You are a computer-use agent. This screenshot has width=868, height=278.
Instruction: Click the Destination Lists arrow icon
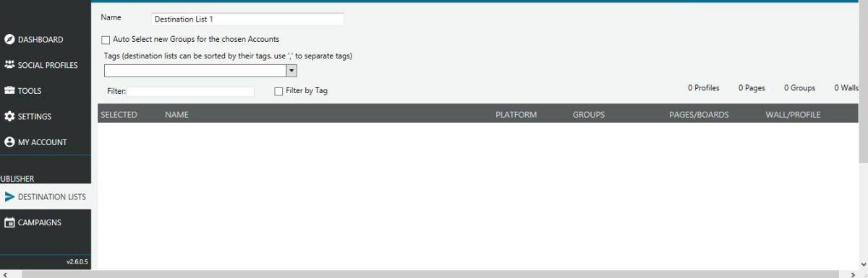coord(9,196)
